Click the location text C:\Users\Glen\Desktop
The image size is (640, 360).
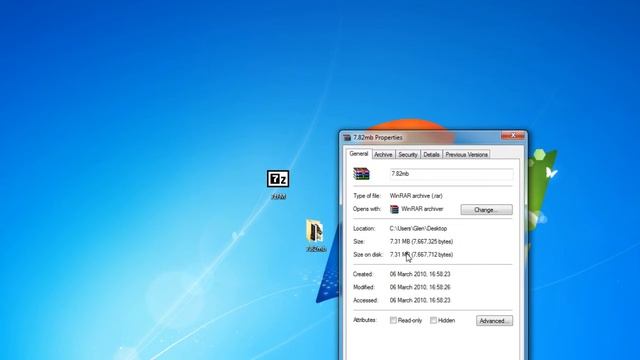click(418, 229)
